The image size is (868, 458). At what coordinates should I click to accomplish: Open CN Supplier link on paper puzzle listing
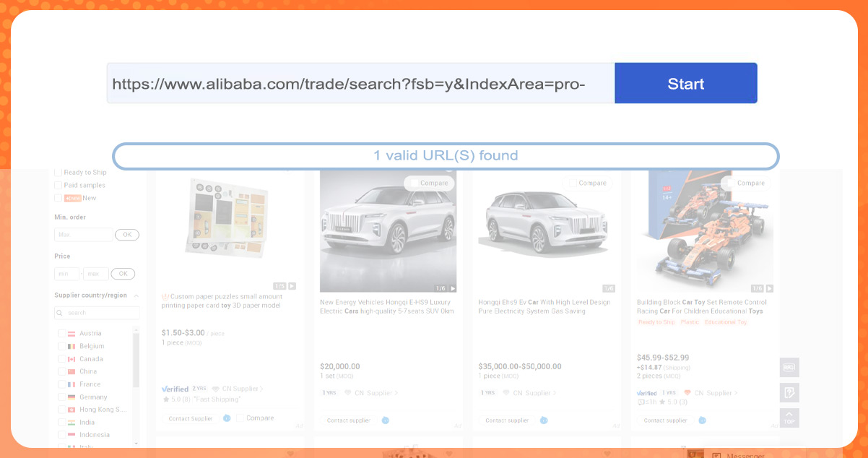pos(243,389)
